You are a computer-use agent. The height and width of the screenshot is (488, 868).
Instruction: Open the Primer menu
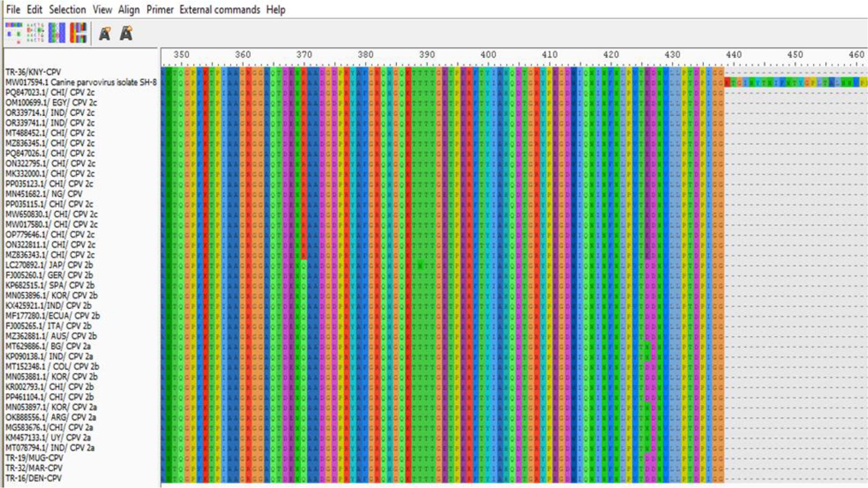tap(160, 10)
